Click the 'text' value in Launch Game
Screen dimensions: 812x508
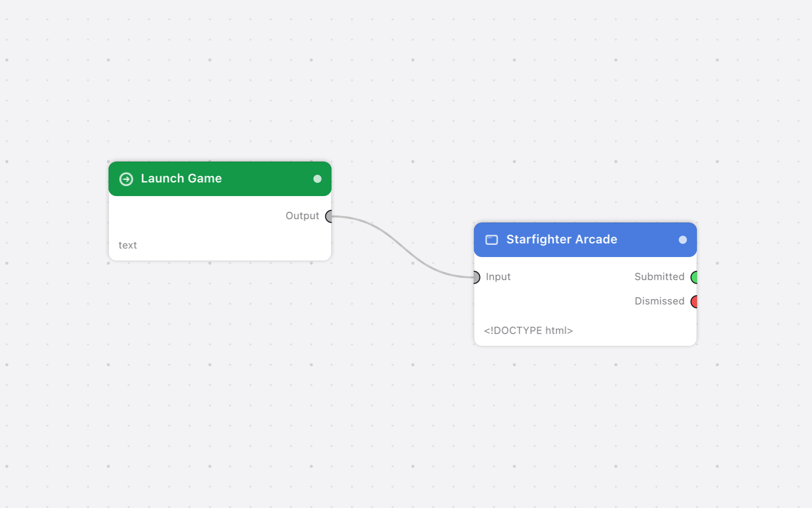pyautogui.click(x=127, y=245)
